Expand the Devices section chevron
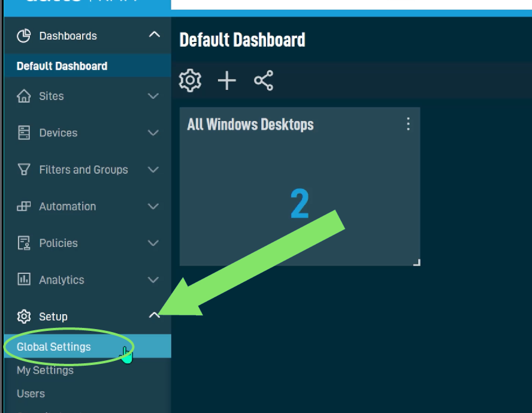Image resolution: width=532 pixels, height=413 pixels. [x=153, y=133]
